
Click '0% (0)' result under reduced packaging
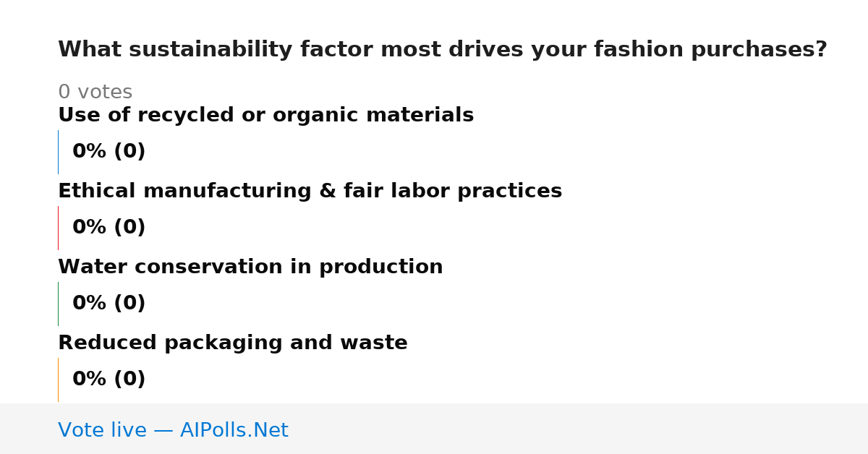[109, 380]
